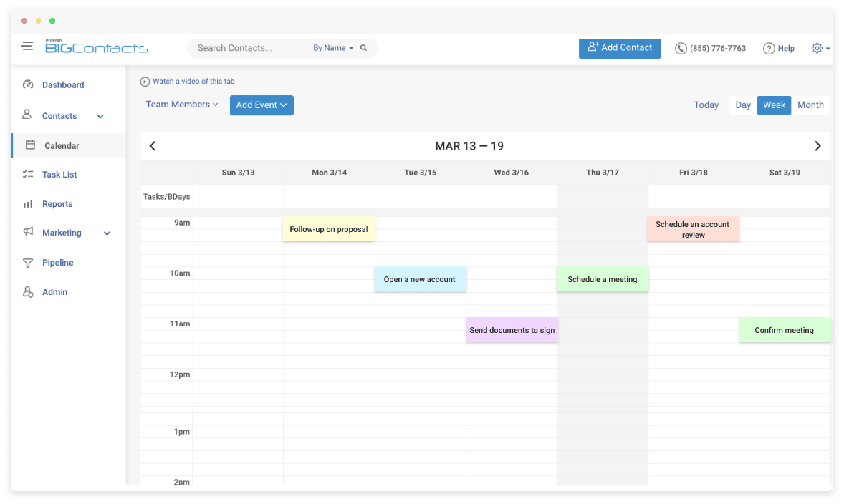Open the Admin section icon
Image resolution: width=844 pixels, height=504 pixels.
click(27, 291)
